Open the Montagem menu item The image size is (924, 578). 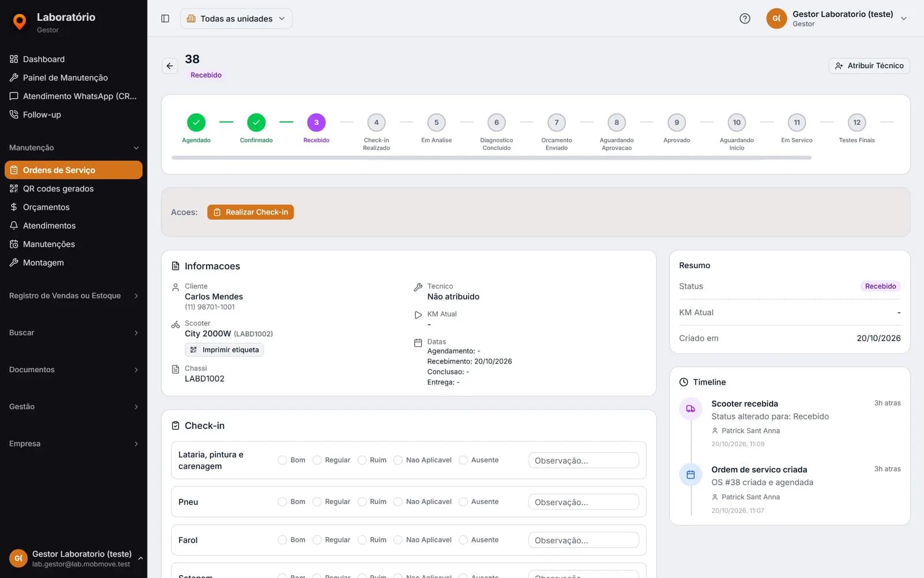click(x=73, y=262)
